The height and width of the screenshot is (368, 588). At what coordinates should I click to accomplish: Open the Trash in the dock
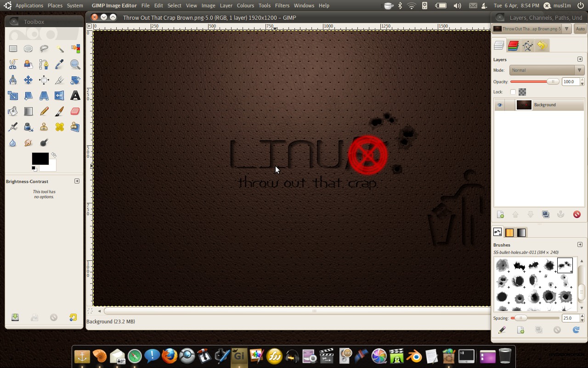[x=504, y=356]
